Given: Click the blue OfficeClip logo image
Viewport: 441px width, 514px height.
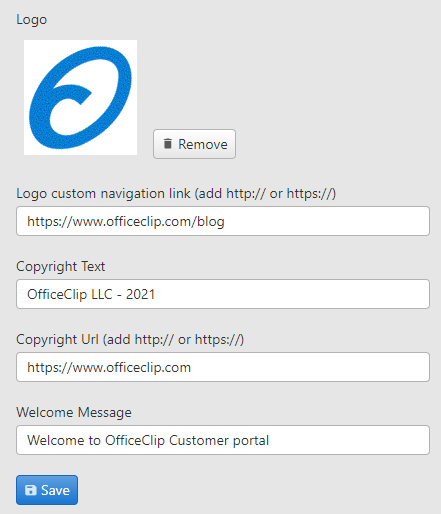Looking at the screenshot, I should tap(80, 97).
